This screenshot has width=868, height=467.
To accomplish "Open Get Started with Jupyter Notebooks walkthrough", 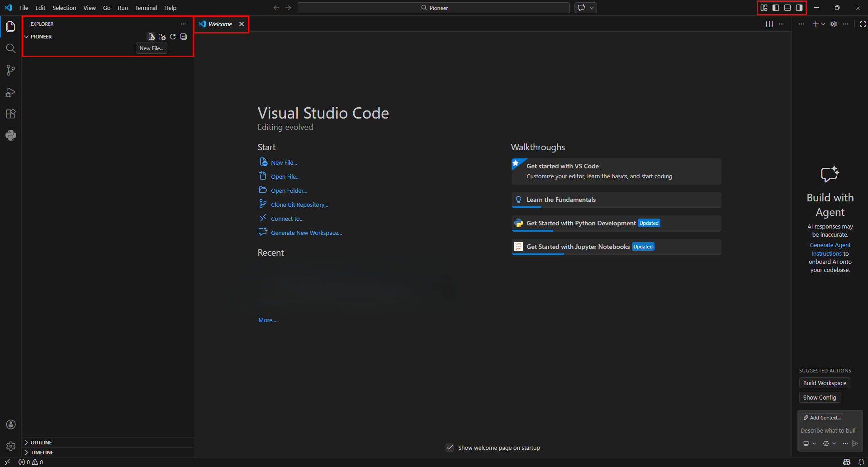I will coord(616,247).
